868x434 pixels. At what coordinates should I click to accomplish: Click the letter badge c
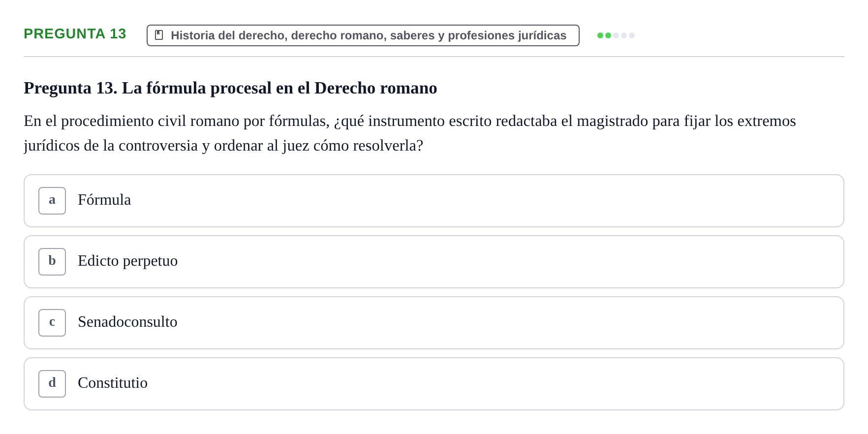coord(52,323)
